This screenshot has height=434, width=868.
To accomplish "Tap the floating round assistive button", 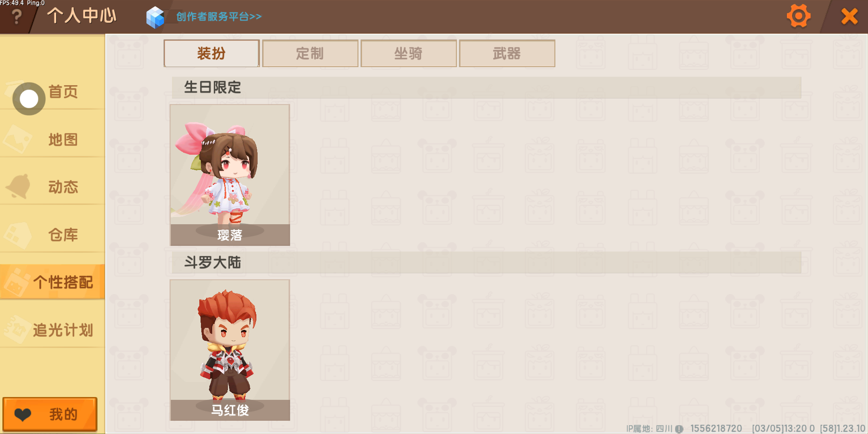I will click(x=29, y=99).
